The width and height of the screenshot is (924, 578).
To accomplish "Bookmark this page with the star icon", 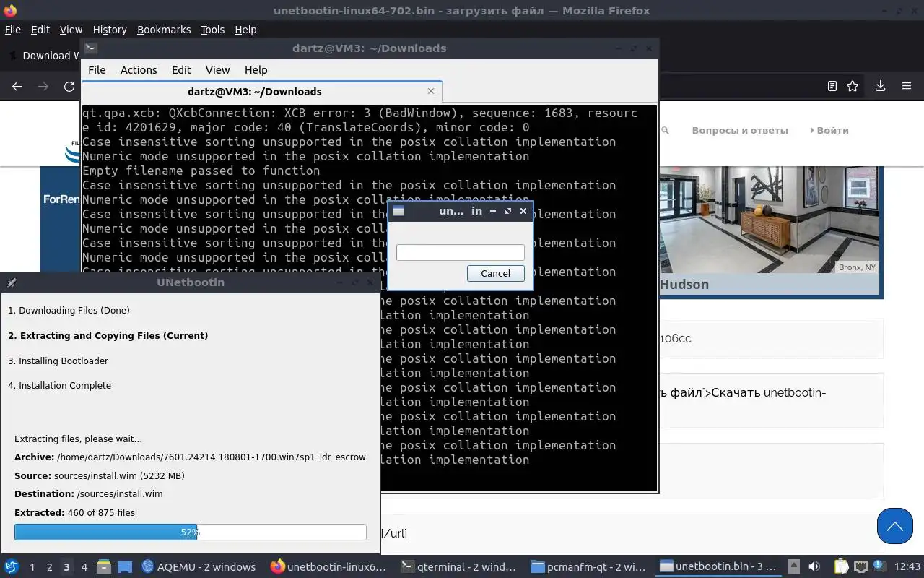I will (x=853, y=86).
